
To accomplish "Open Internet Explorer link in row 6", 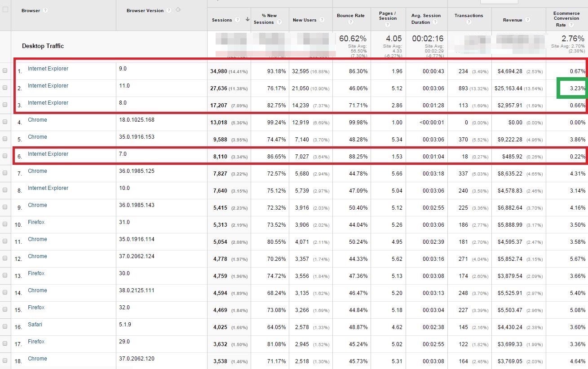I will coord(48,154).
